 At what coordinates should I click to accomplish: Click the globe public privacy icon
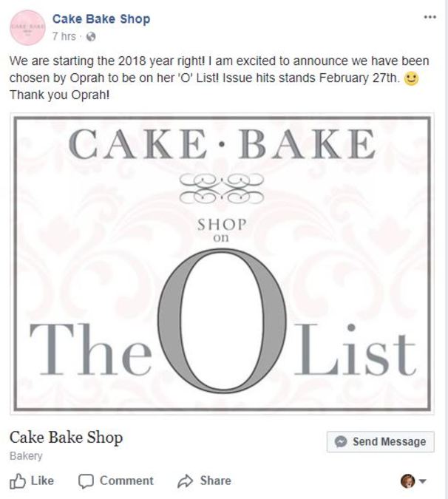[x=90, y=36]
